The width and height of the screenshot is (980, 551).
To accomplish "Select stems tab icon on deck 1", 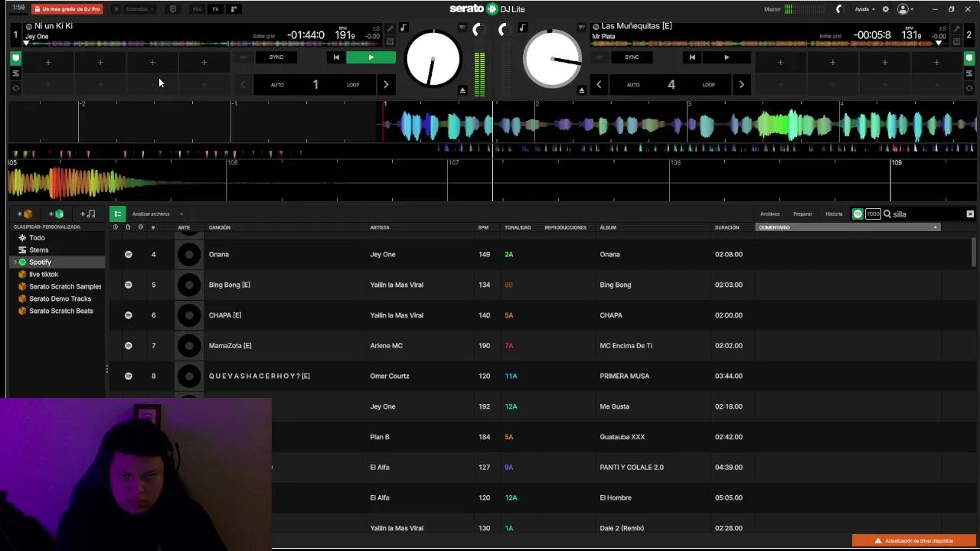I will coord(15,73).
